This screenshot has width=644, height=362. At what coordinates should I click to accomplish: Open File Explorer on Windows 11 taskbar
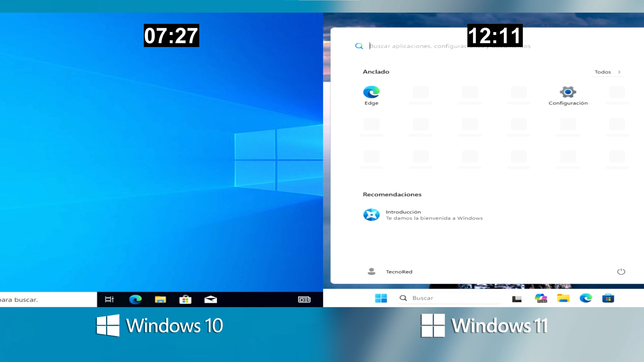[x=563, y=298]
